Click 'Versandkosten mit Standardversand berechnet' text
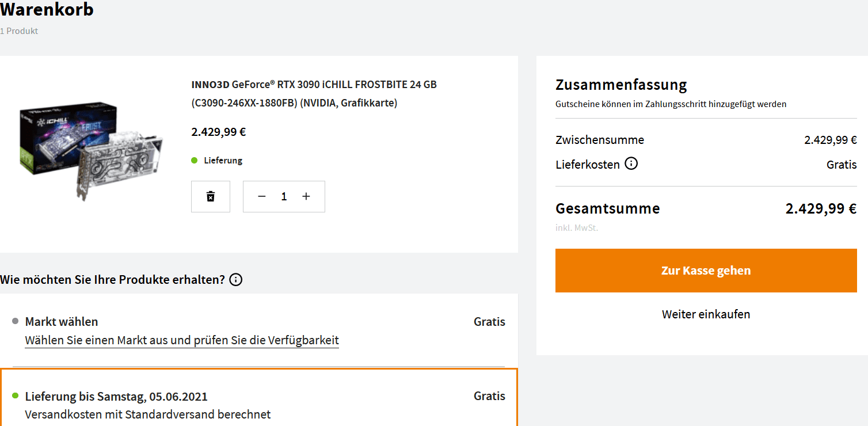 point(148,414)
